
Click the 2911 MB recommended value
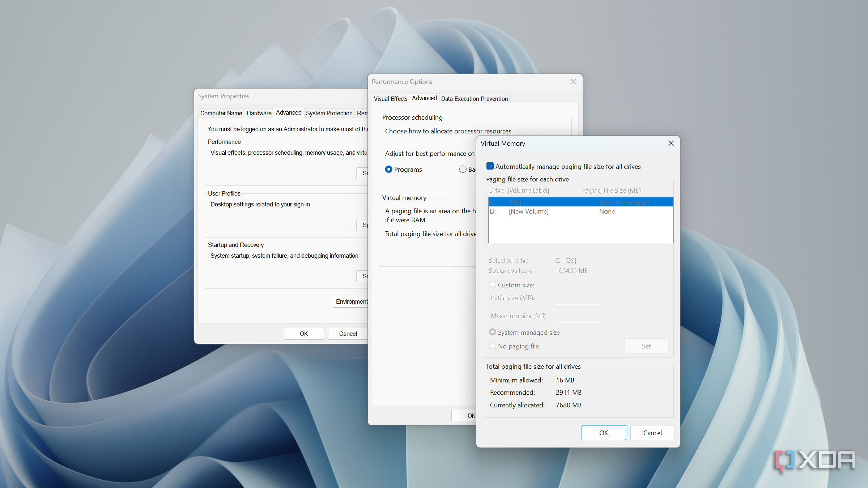pos(569,392)
